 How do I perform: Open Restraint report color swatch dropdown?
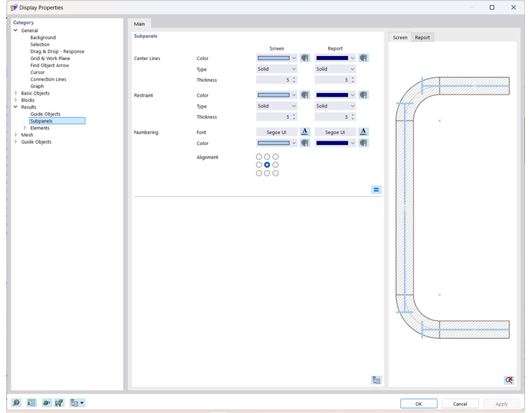tap(335, 95)
